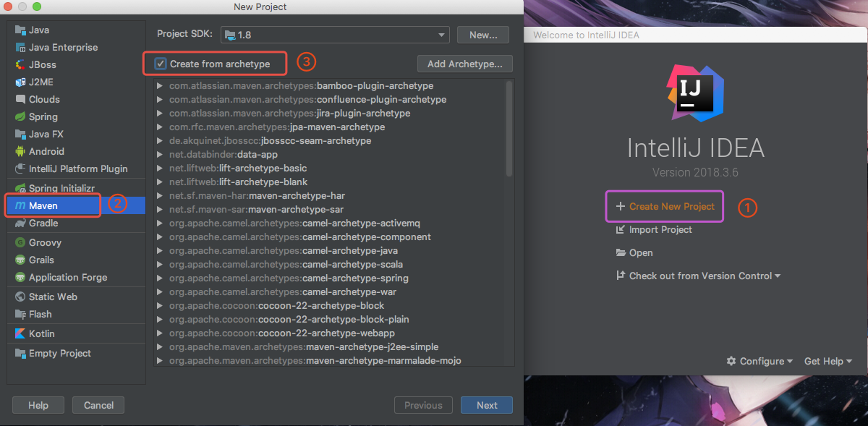Viewport: 868px width, 426px height.
Task: Click the Configure gear icon in Welcome window
Action: [x=731, y=361]
